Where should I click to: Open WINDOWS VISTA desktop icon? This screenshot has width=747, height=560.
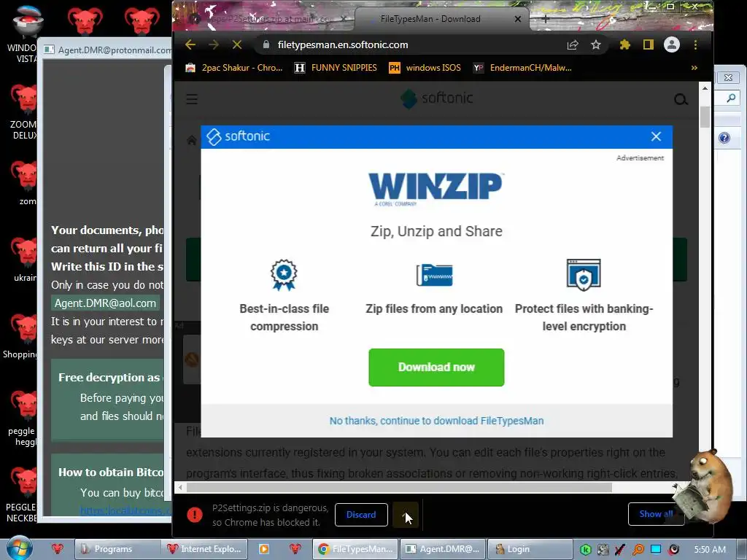27,32
